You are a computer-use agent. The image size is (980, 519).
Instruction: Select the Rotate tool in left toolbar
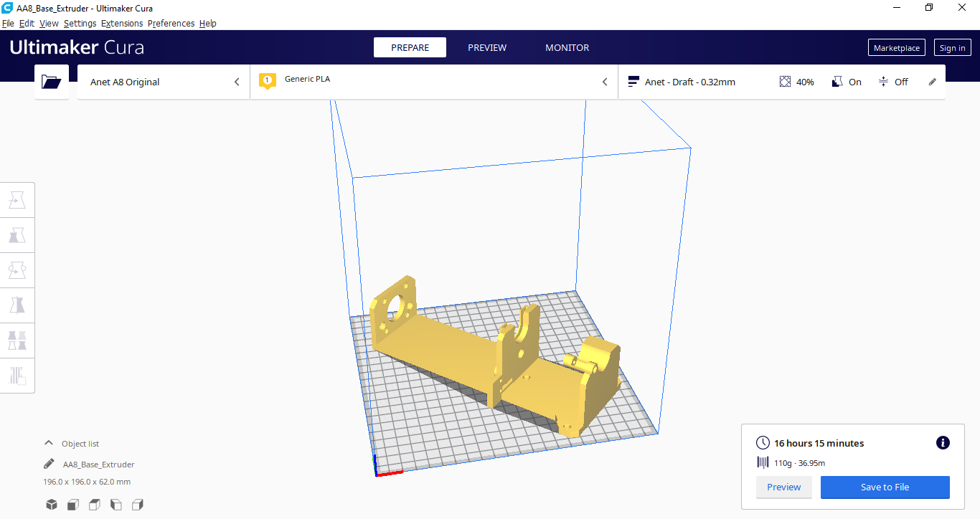(x=17, y=270)
